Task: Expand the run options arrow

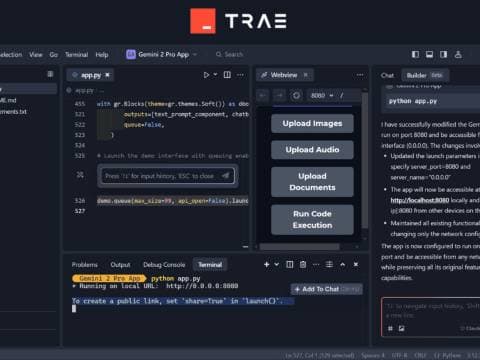Action: (x=215, y=75)
